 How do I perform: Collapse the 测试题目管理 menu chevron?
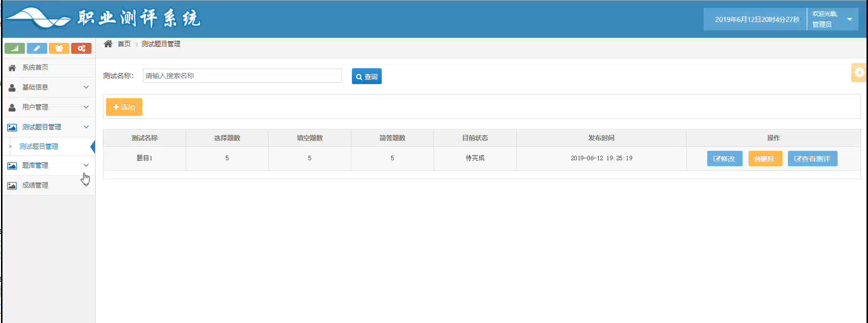point(86,127)
